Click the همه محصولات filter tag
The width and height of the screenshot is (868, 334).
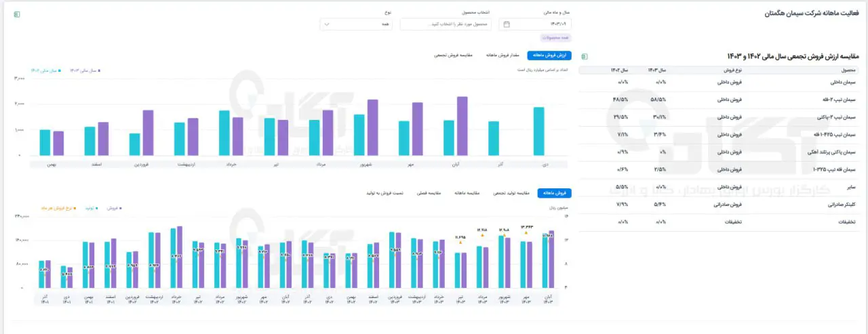pyautogui.click(x=555, y=37)
